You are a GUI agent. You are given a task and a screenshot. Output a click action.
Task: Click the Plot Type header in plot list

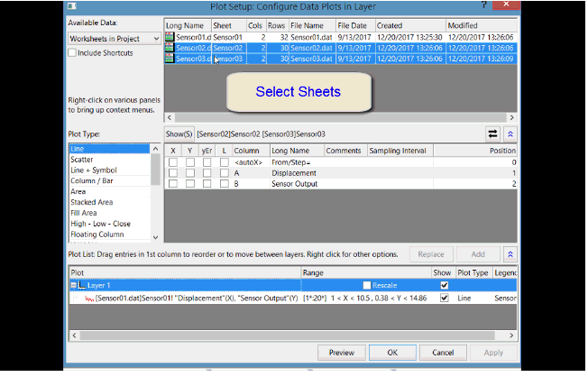(x=473, y=273)
